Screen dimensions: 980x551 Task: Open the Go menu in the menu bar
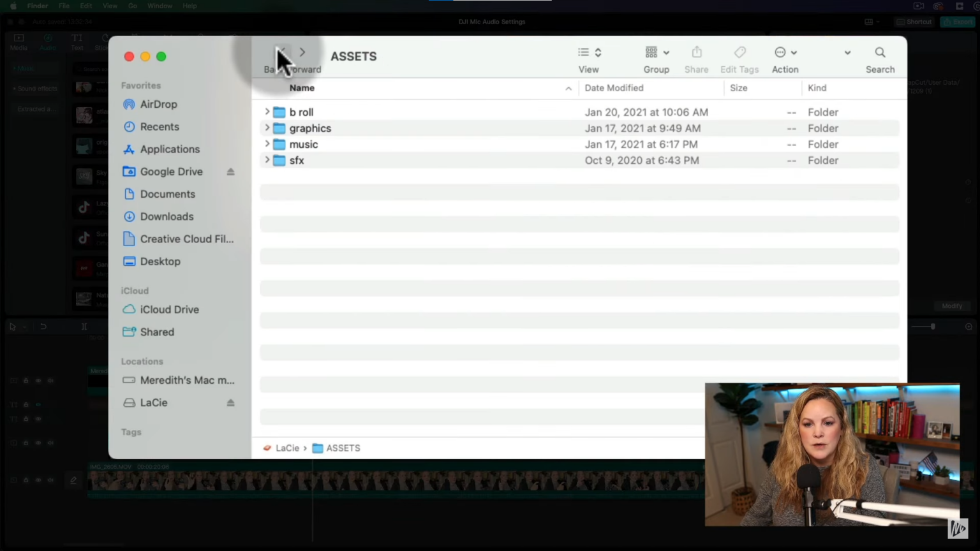[x=132, y=6]
